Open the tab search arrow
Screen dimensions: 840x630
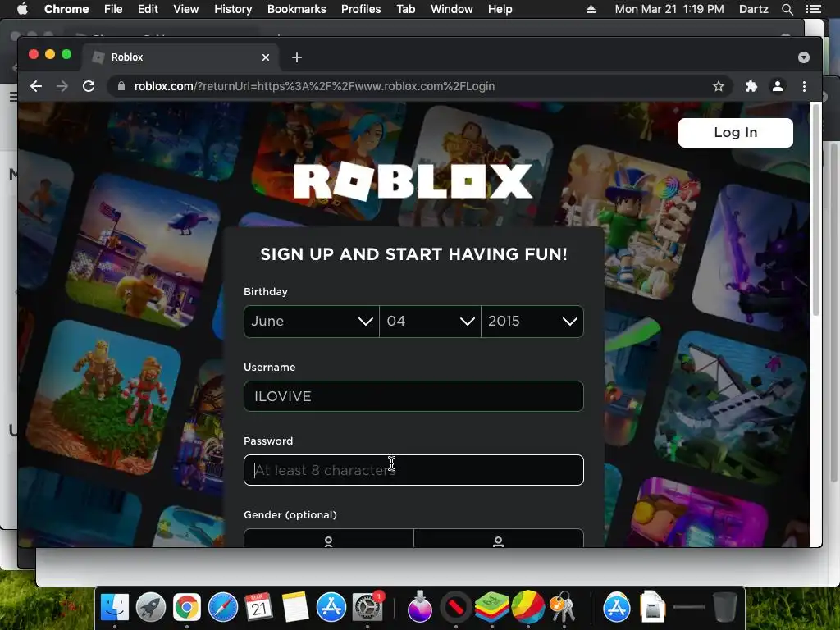coord(804,57)
